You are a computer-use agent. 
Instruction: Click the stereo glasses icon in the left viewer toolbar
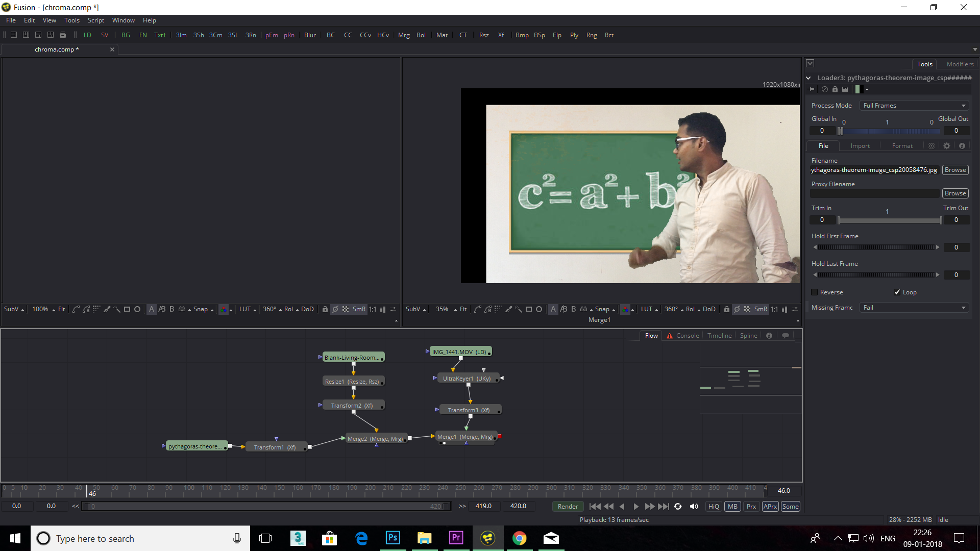coord(182,309)
